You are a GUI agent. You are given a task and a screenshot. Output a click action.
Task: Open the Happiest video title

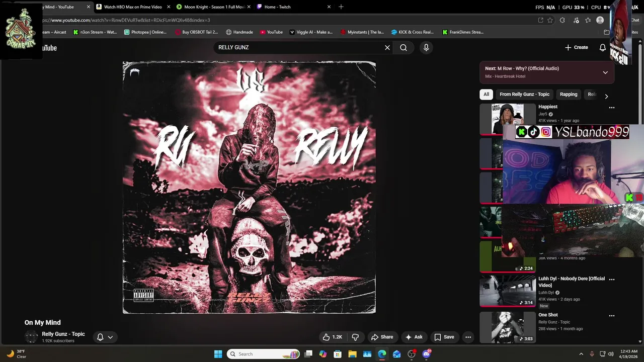[548, 107]
